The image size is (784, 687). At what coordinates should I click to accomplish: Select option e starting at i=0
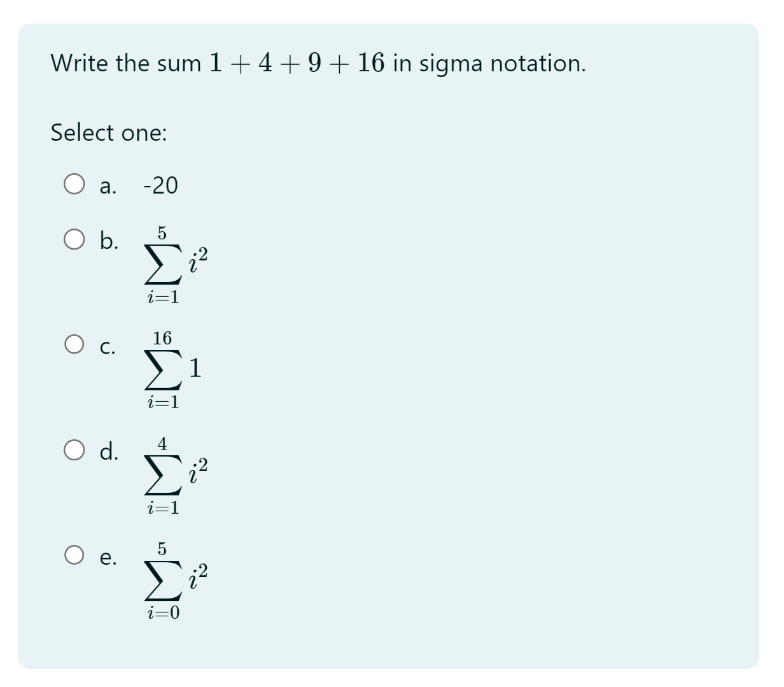74,556
